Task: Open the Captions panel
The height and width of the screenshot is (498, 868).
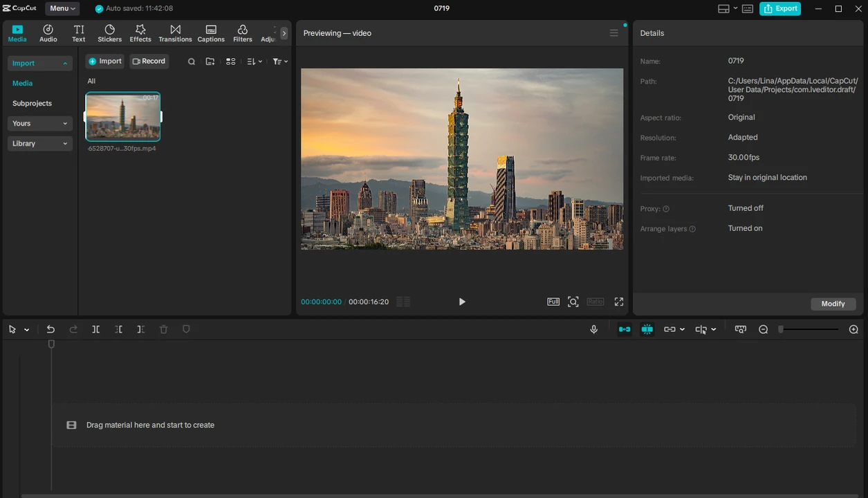Action: coord(211,33)
